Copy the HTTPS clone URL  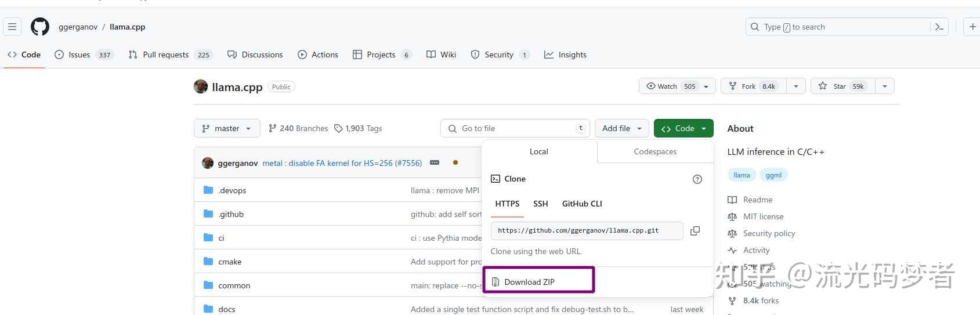(x=695, y=231)
